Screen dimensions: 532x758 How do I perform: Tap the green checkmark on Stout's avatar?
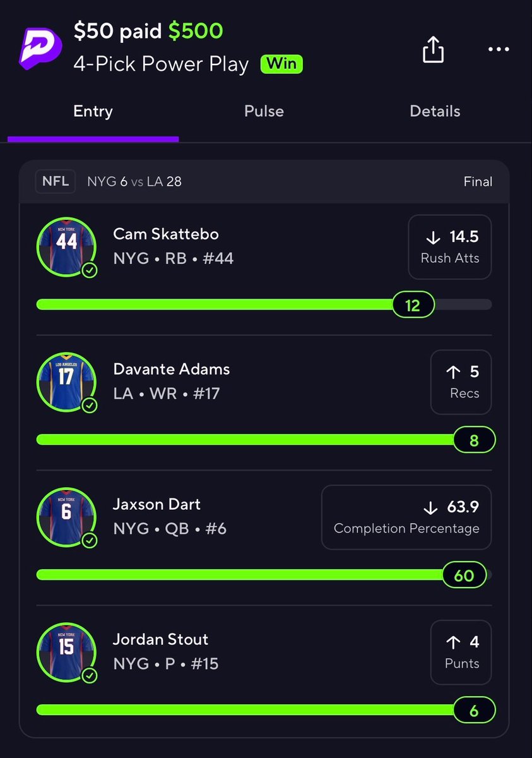(90, 676)
